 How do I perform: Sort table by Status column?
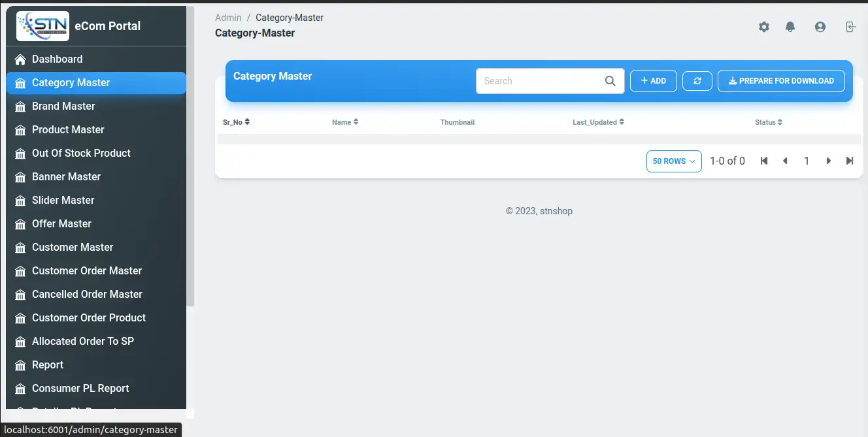[768, 122]
